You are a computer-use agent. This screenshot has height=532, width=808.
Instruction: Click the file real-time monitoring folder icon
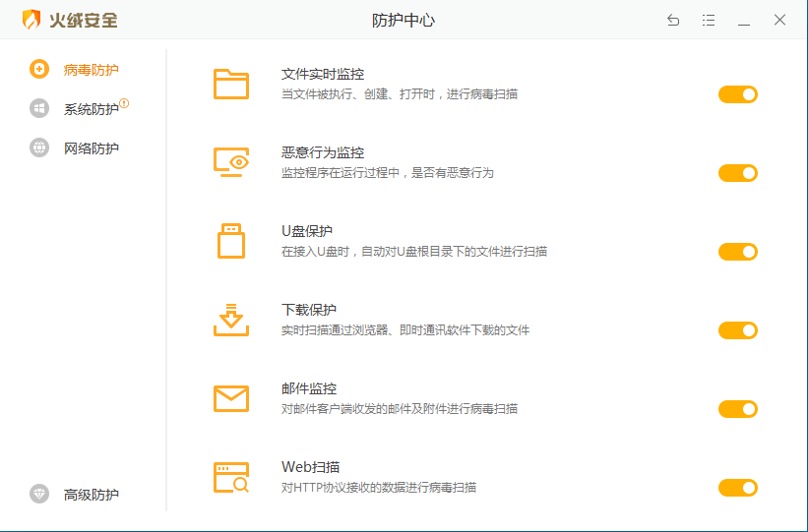click(231, 84)
